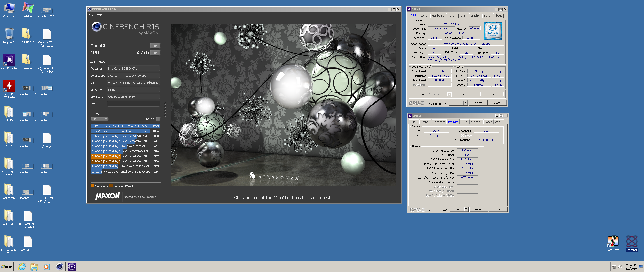Select the snapshot0007 image file
Screen dimensions: 644x272
(x=47, y=116)
